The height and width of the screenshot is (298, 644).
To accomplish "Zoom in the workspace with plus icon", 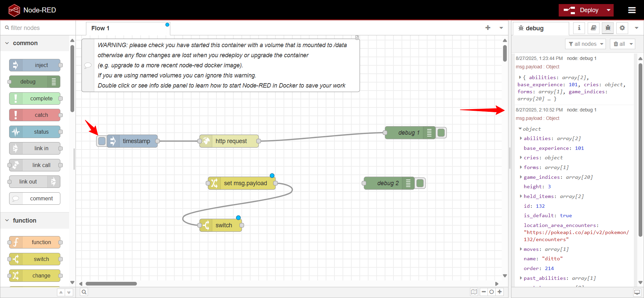I will tap(500, 292).
